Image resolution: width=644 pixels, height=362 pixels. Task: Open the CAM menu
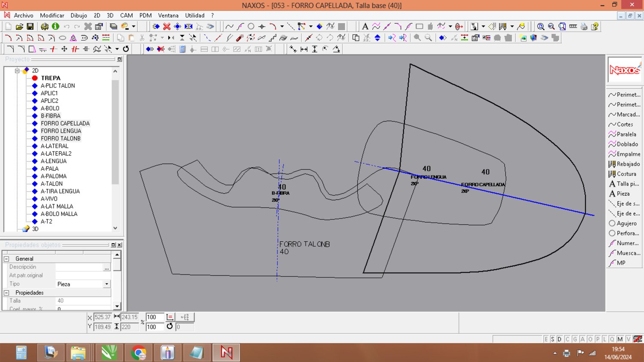point(126,15)
